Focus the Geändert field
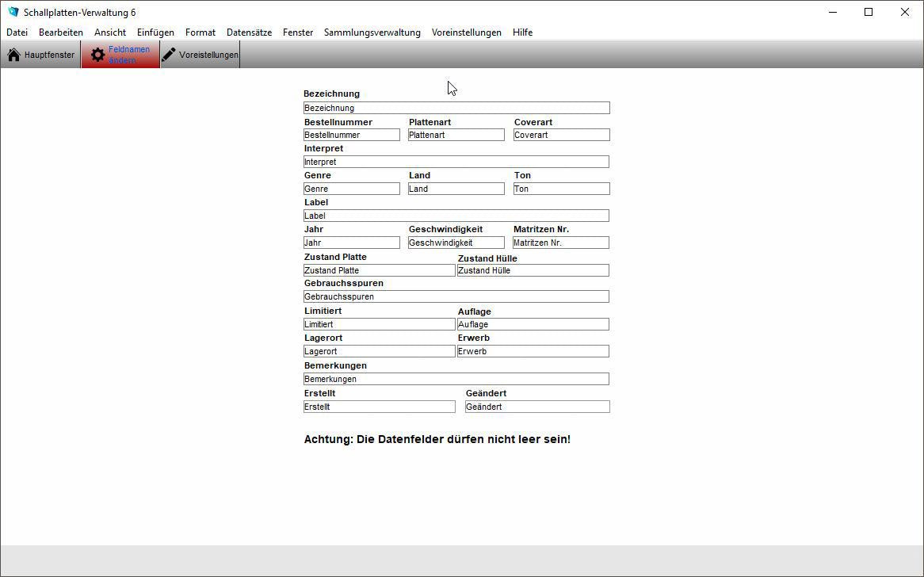924x577 pixels. [537, 407]
